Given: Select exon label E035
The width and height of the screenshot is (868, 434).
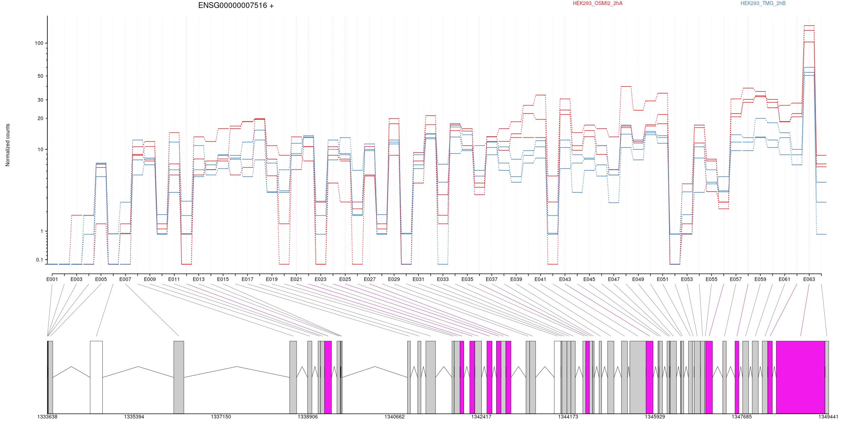Looking at the screenshot, I should (x=467, y=279).
